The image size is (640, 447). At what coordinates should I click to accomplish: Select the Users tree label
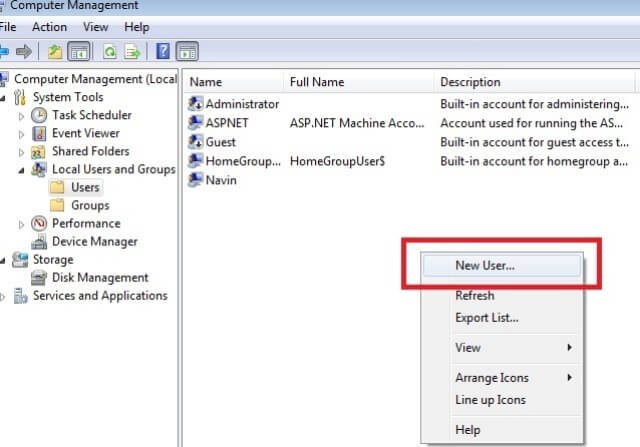click(x=85, y=187)
